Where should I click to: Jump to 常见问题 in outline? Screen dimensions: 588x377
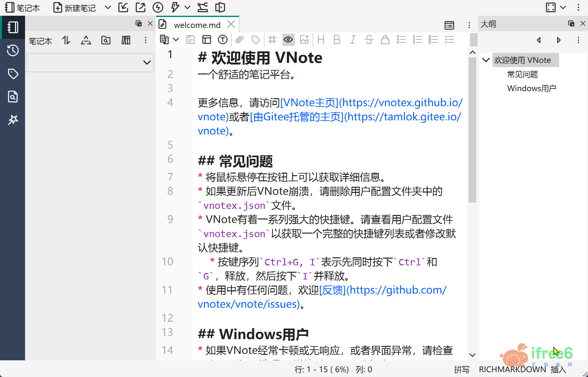[522, 74]
